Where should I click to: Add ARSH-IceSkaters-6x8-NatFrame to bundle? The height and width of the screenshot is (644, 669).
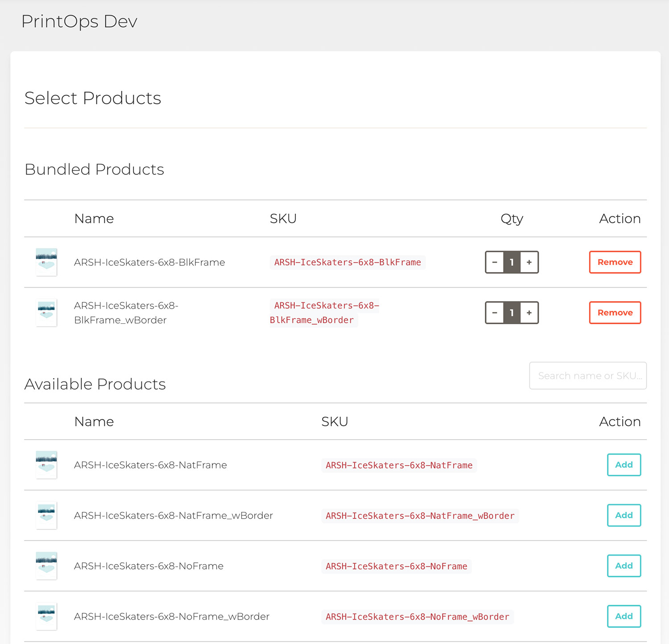coord(624,465)
